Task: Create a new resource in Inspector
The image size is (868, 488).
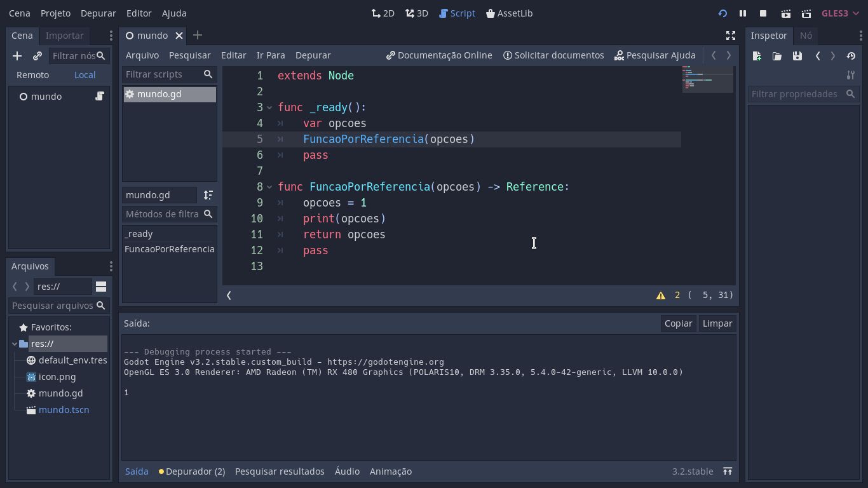Action: click(x=757, y=56)
